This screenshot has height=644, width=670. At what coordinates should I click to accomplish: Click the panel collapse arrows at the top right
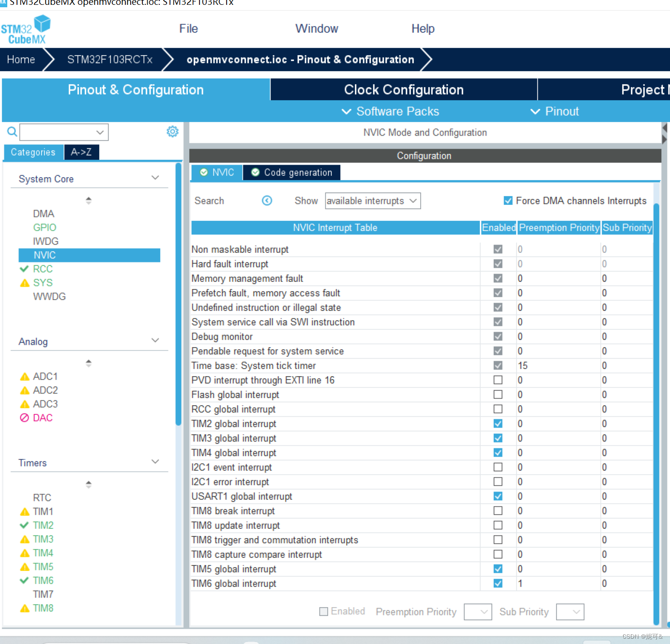click(x=665, y=134)
